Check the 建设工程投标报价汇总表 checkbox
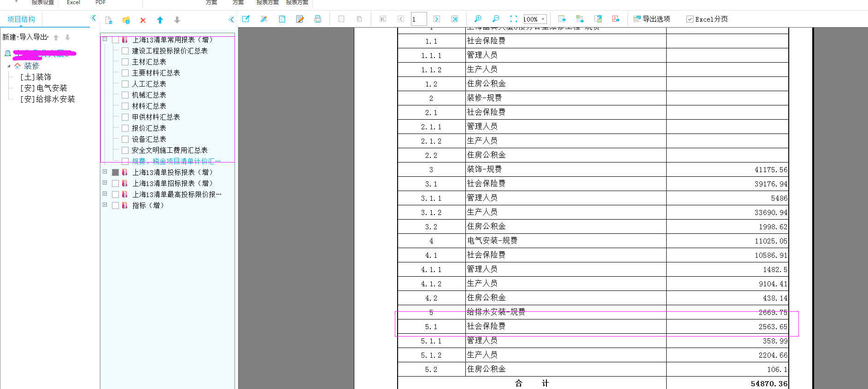 click(x=125, y=51)
